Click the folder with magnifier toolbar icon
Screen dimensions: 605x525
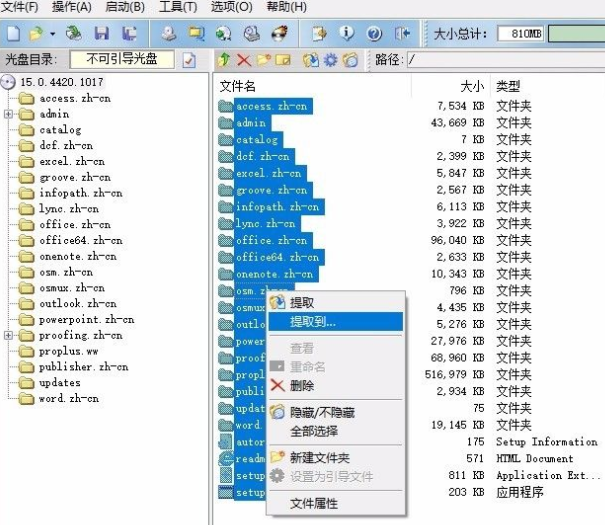(x=196, y=34)
